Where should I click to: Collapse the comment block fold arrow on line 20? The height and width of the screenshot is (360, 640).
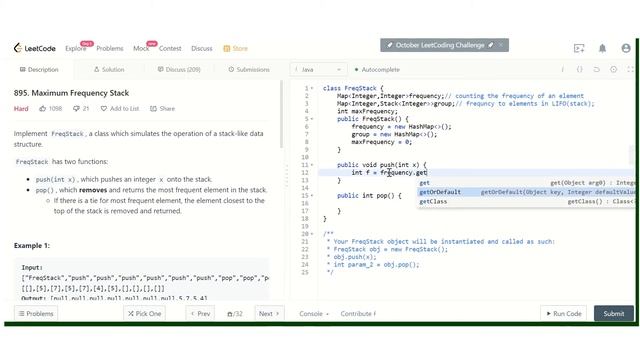pos(312,234)
